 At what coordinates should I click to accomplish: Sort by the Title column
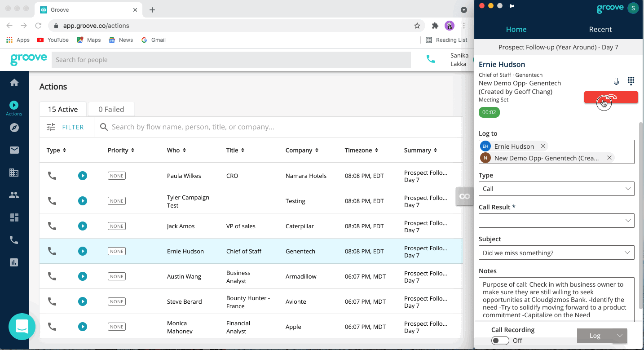pyautogui.click(x=235, y=150)
